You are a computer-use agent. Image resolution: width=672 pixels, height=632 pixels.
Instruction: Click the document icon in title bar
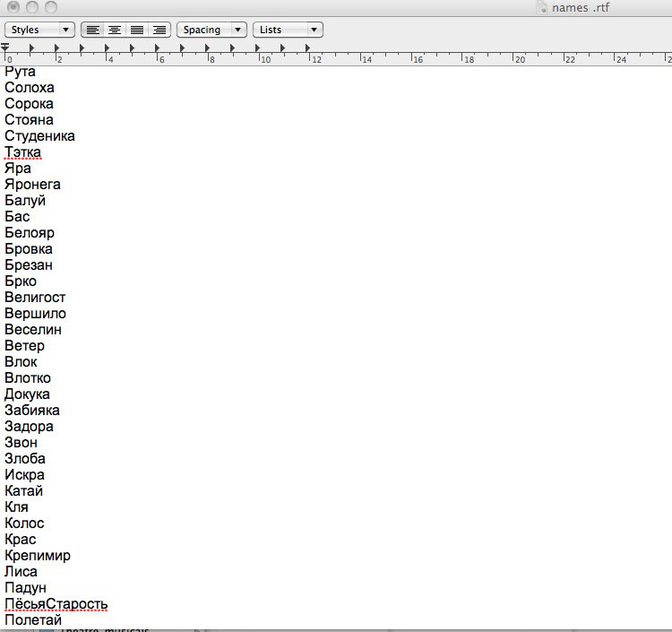click(x=540, y=7)
